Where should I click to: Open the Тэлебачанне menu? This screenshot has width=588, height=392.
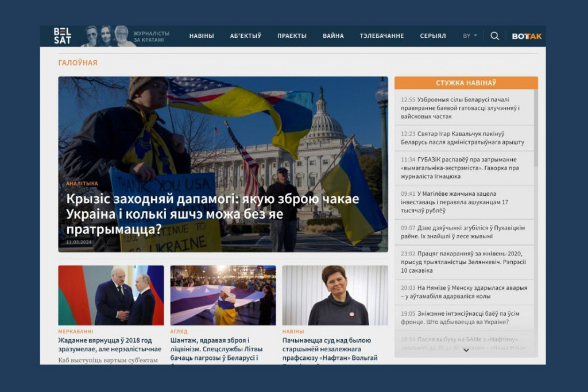pyautogui.click(x=381, y=36)
